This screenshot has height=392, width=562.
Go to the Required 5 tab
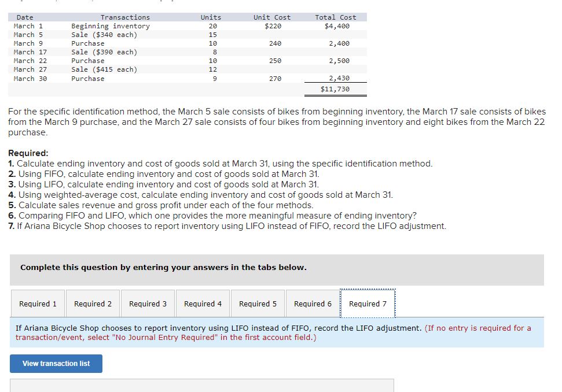tap(258, 304)
